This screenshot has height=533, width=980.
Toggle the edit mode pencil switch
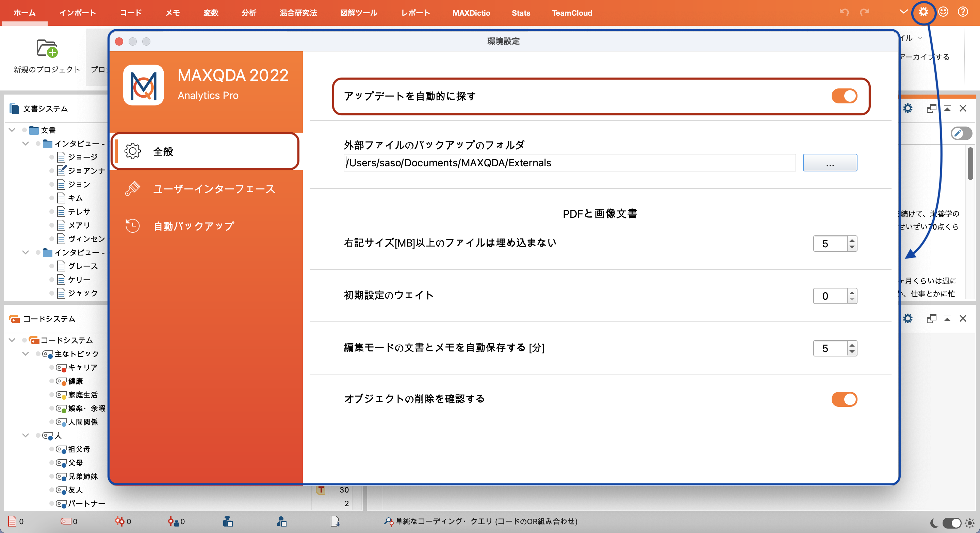961,133
